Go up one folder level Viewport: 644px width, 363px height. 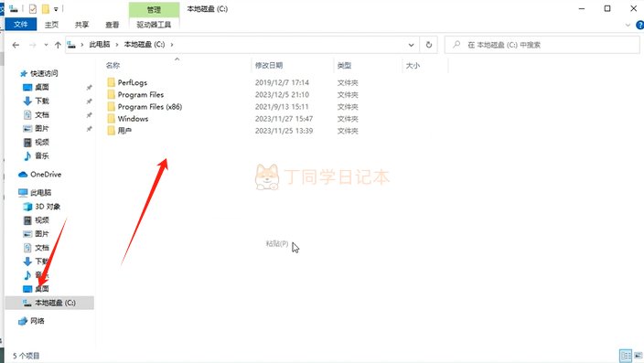pos(58,45)
